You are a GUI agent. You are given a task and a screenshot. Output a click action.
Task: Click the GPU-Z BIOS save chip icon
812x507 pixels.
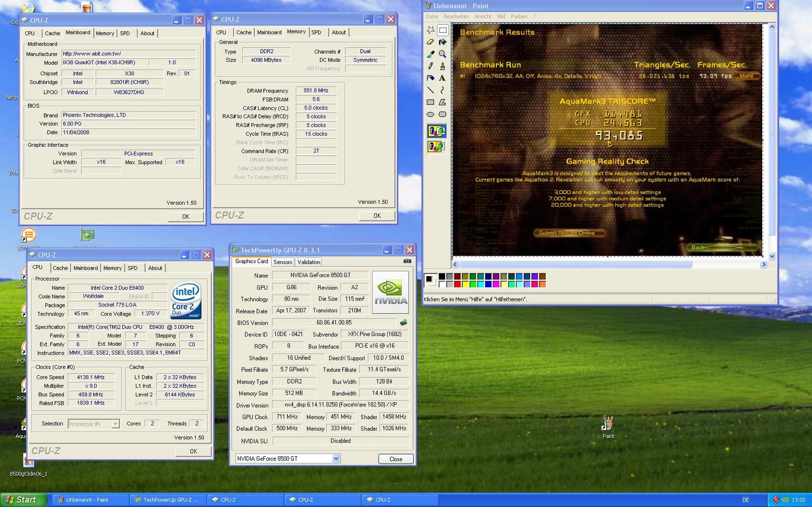(x=403, y=322)
